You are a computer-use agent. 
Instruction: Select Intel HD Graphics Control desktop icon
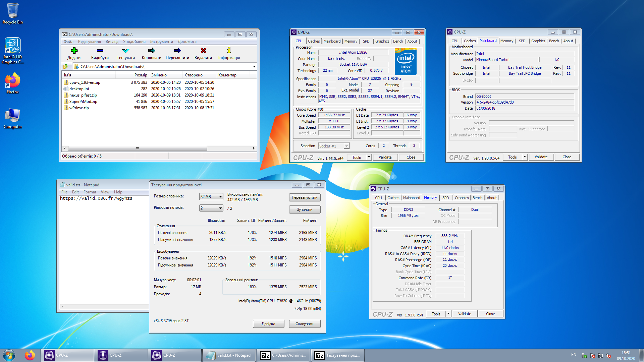coord(13,51)
